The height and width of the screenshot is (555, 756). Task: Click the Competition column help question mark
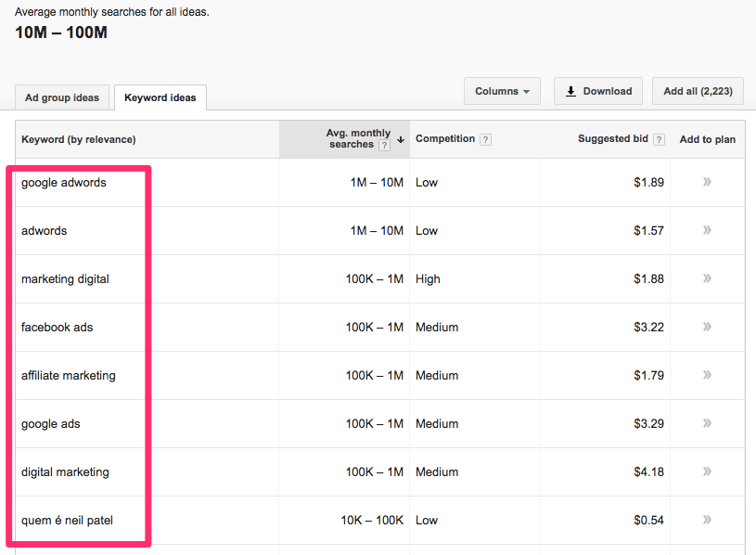[x=486, y=140]
